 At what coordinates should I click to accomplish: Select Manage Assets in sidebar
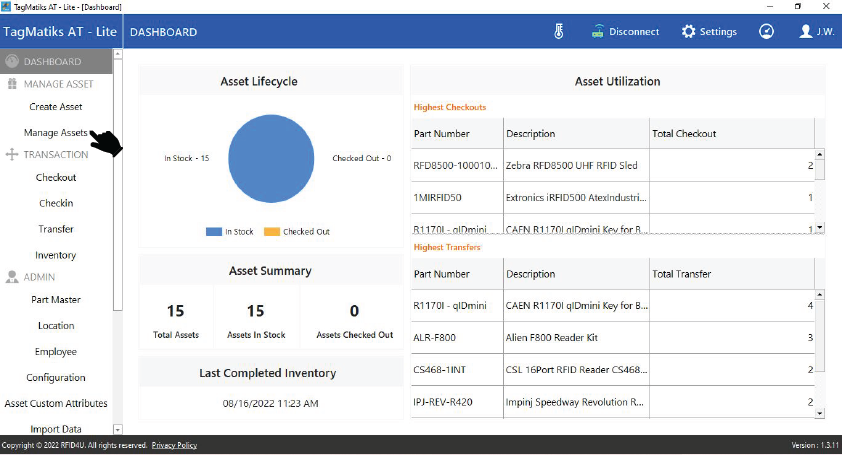[55, 132]
